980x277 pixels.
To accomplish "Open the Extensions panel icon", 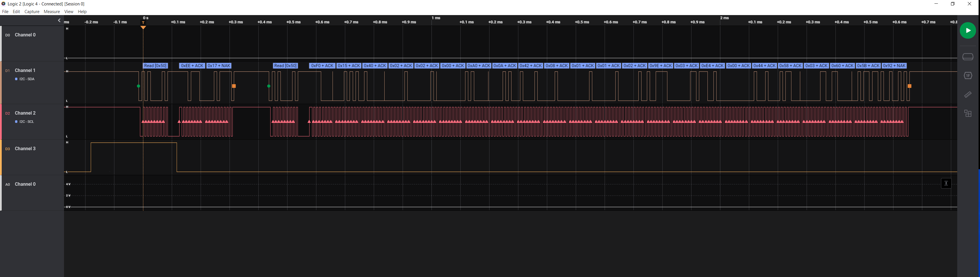I will [967, 113].
